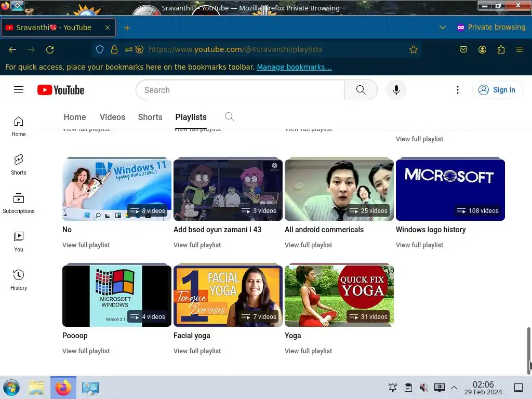Open the Manage bookmarks link
The width and height of the screenshot is (532, 399).
tap(294, 67)
